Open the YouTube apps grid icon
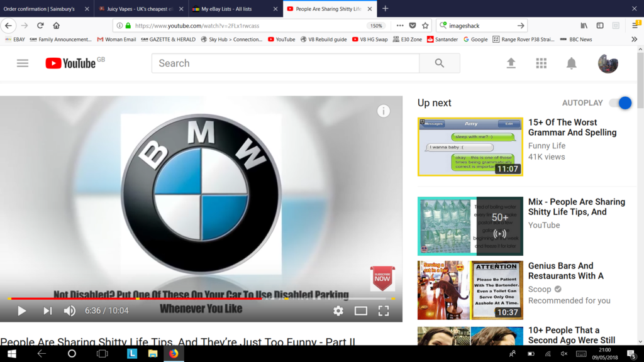 (x=541, y=63)
